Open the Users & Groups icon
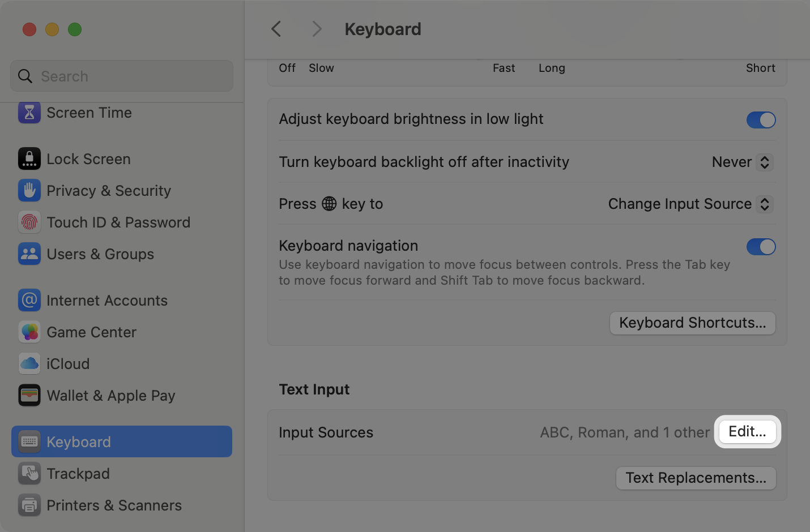This screenshot has height=532, width=810. click(x=29, y=254)
